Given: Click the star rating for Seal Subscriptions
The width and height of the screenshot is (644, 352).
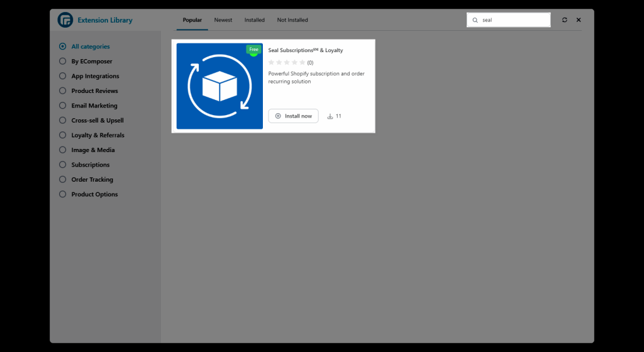Looking at the screenshot, I should [287, 62].
